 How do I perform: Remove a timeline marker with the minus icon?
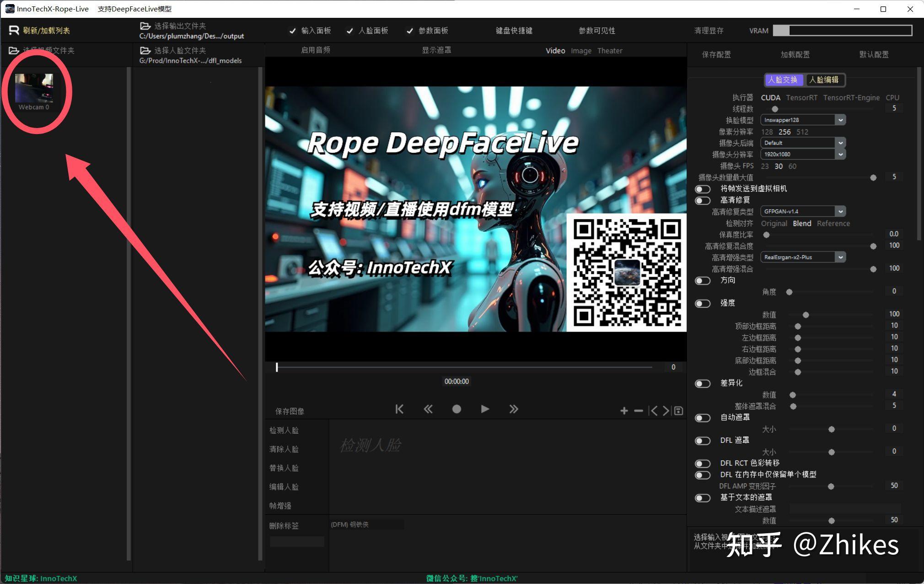click(x=639, y=411)
